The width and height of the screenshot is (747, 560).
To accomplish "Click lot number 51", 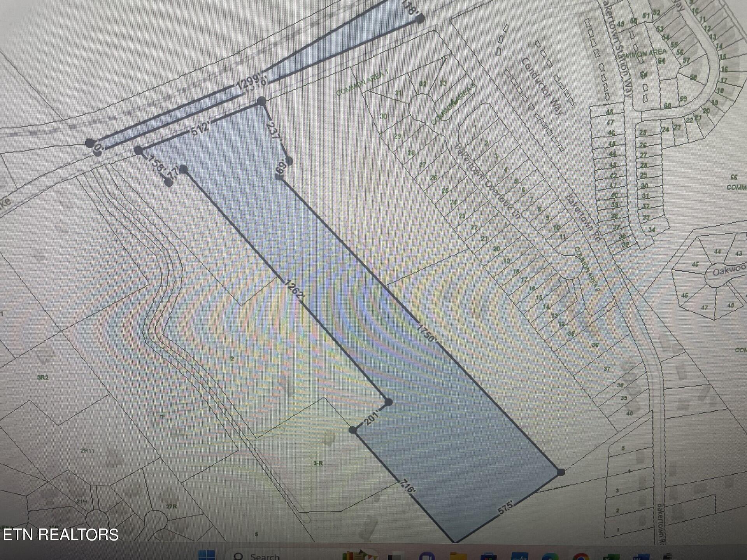I will (646, 16).
